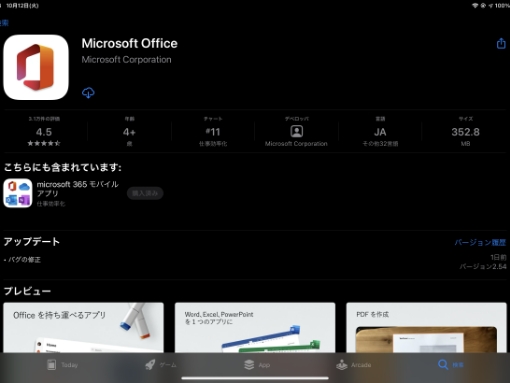Open バージョン履歴 version history link

(x=480, y=242)
